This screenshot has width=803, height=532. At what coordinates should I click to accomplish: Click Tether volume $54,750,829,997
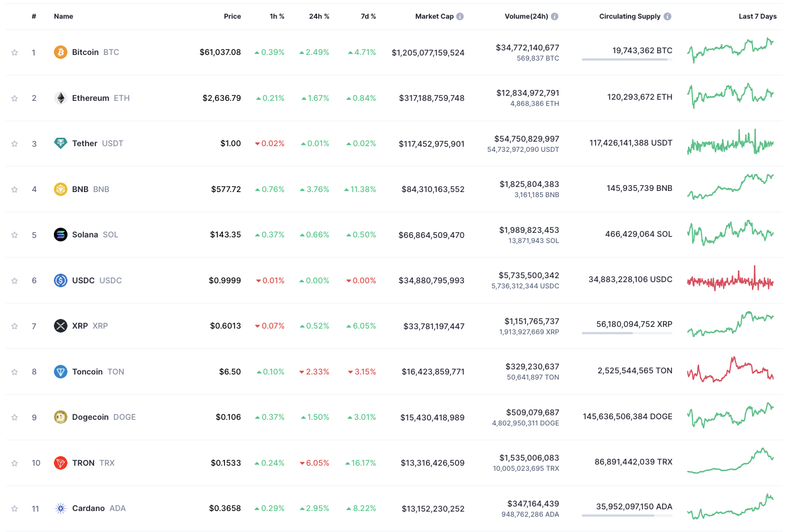click(527, 139)
